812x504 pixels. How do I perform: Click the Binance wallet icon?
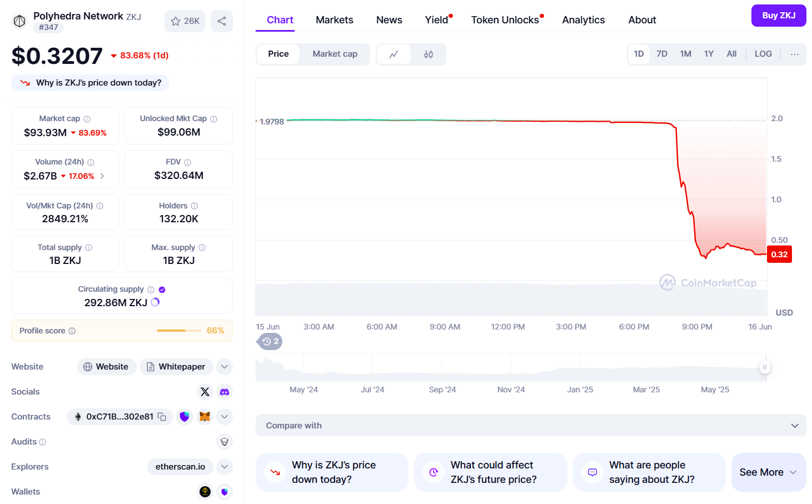pyautogui.click(x=205, y=492)
